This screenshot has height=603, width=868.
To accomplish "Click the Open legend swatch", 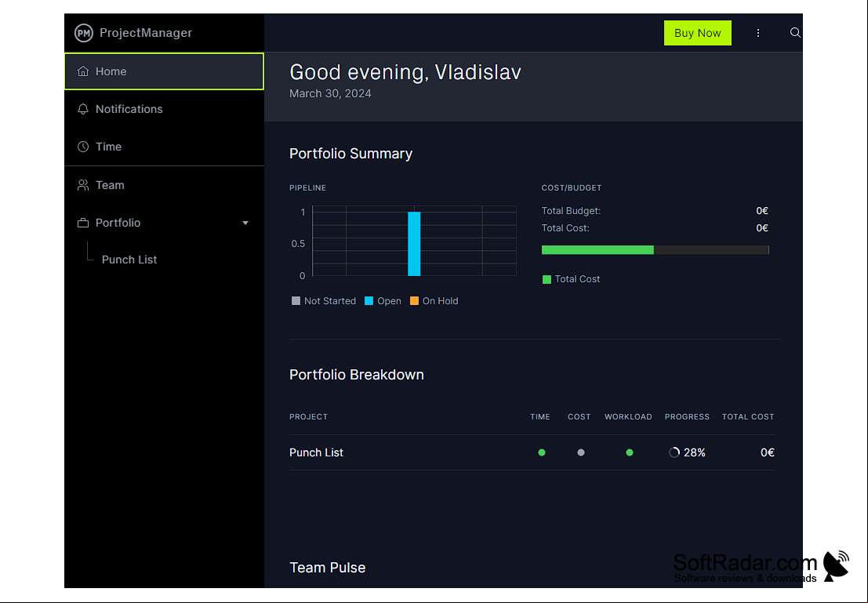I will click(369, 300).
